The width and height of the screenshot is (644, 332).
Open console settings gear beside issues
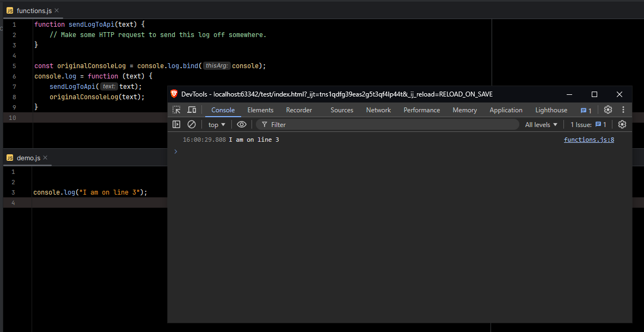click(x=622, y=125)
